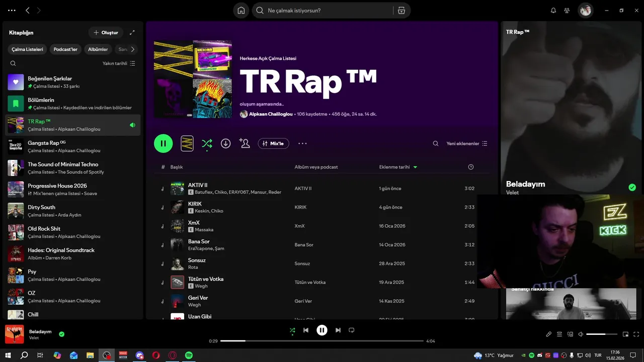Select the Bana Sor track row

[321, 245]
